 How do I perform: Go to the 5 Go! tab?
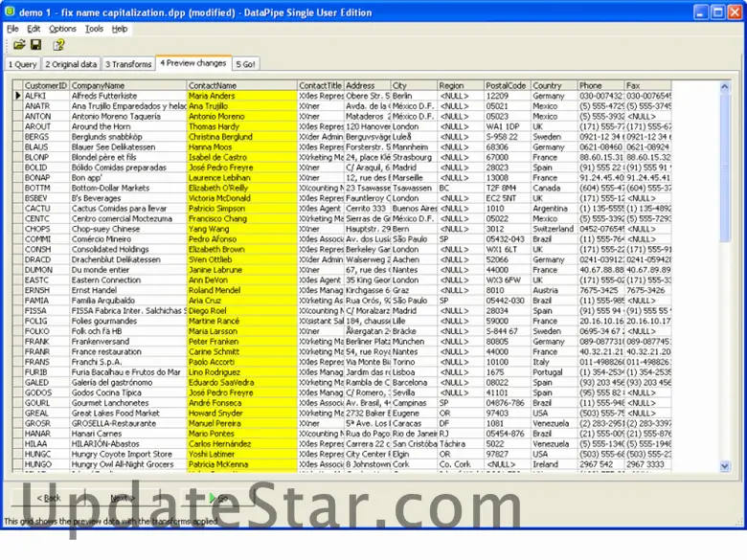[245, 64]
